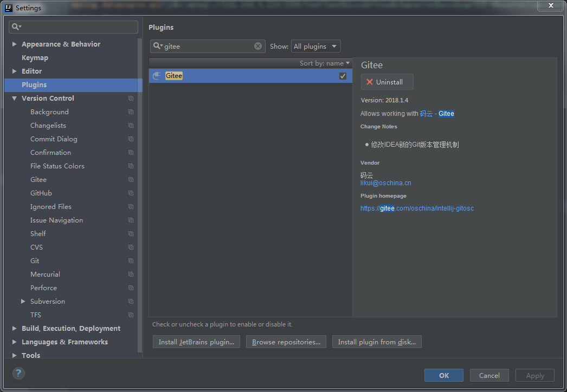The image size is (567, 392).
Task: Uninstall the Gitee plugin
Action: [387, 82]
